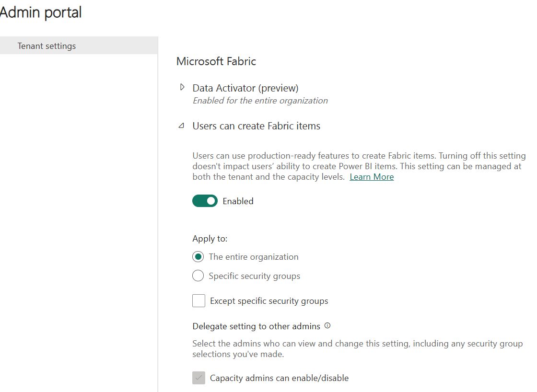This screenshot has height=392, width=537.
Task: Turn off the Enabled toggle switch
Action: 205,201
